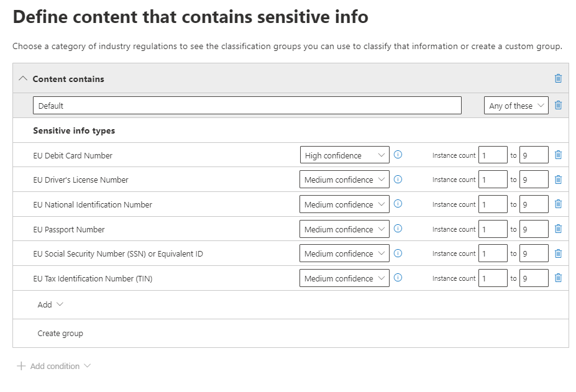Screen dimensions: 576x392
Task: Click Create group
Action: tap(60, 334)
